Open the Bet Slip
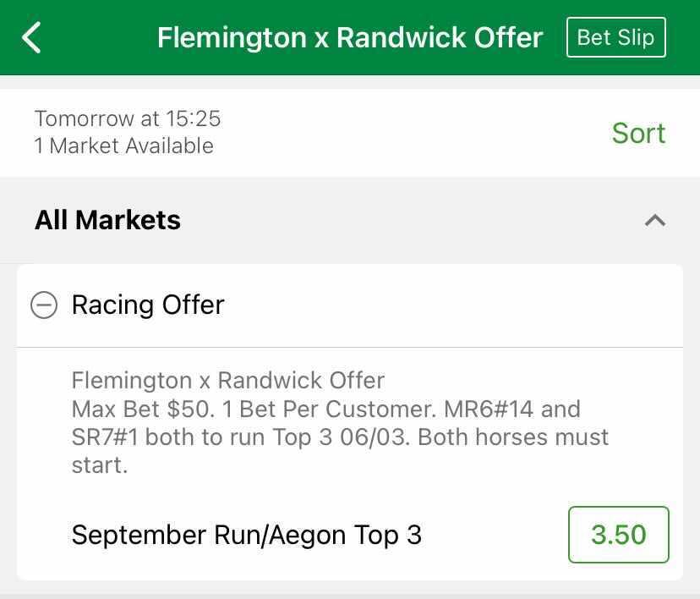The height and width of the screenshot is (599, 700). (615, 38)
